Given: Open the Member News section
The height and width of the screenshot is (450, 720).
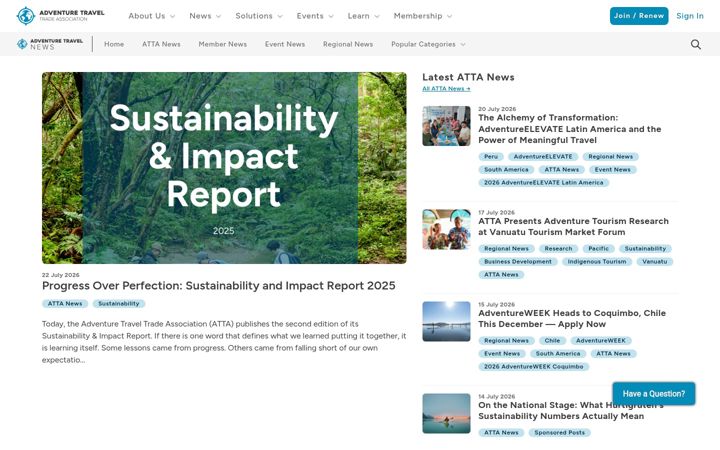Looking at the screenshot, I should click(223, 44).
